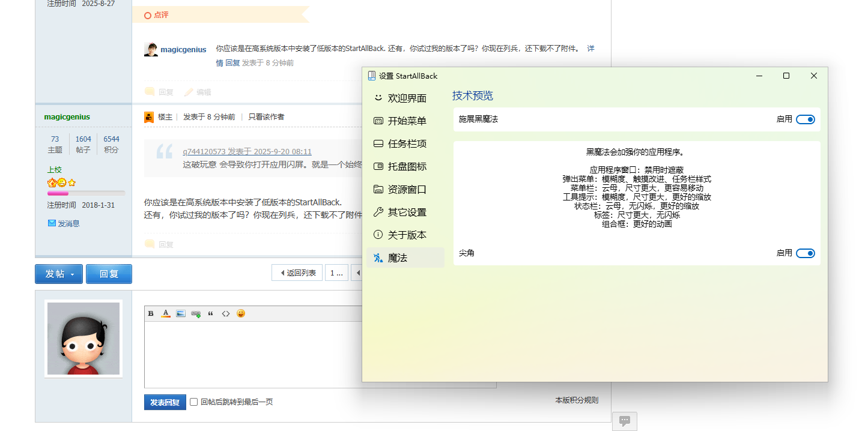Open 其它设置 in the sidebar
868x431 pixels.
(405, 212)
